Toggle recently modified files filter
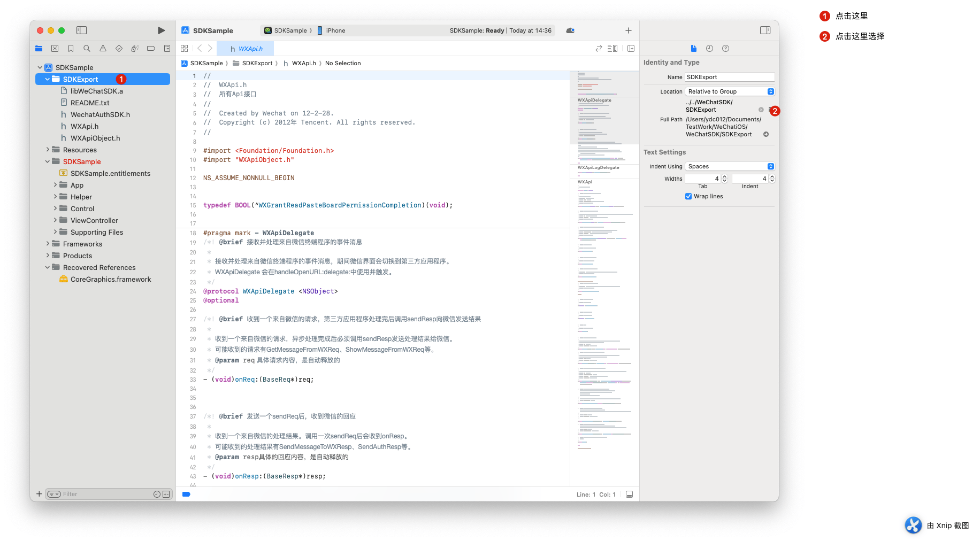The image size is (980, 541). tap(157, 494)
